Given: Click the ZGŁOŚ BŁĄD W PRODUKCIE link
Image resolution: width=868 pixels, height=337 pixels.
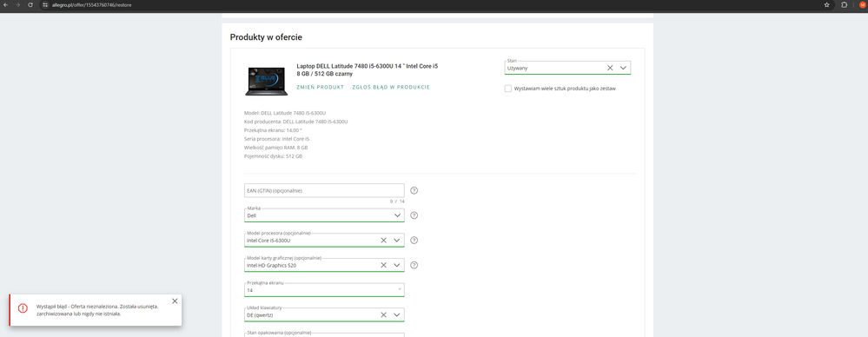Looking at the screenshot, I should (391, 88).
